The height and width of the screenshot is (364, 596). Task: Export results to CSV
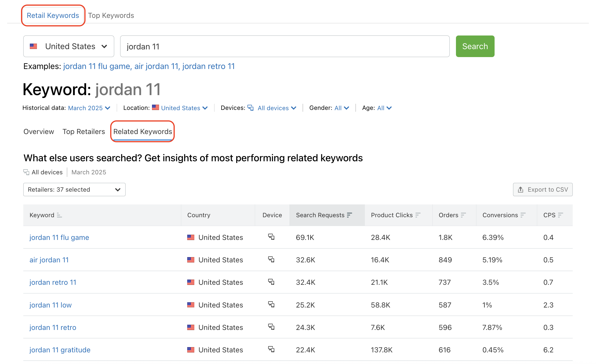click(542, 189)
